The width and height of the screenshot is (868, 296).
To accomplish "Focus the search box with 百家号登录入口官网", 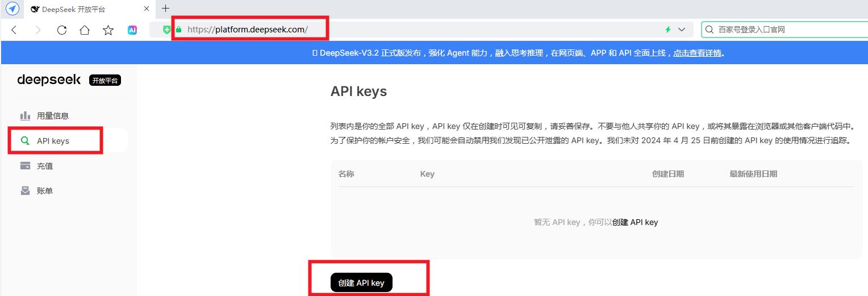I will click(784, 30).
